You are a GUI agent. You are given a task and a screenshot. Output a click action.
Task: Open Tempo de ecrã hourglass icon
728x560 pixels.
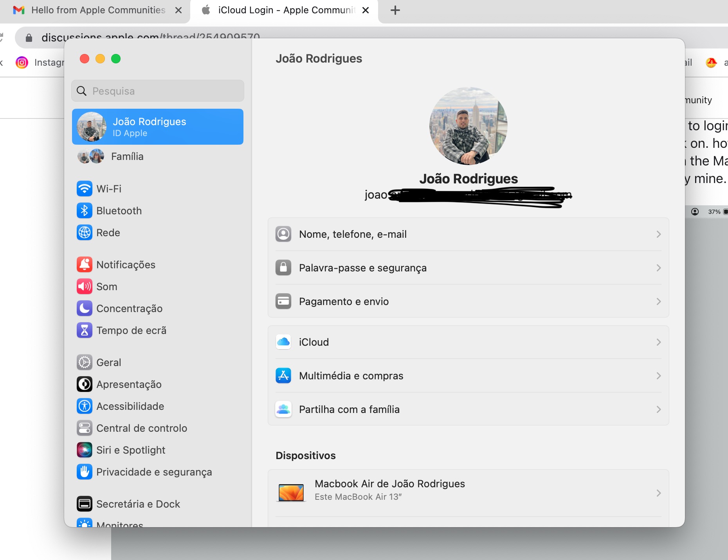click(x=85, y=330)
